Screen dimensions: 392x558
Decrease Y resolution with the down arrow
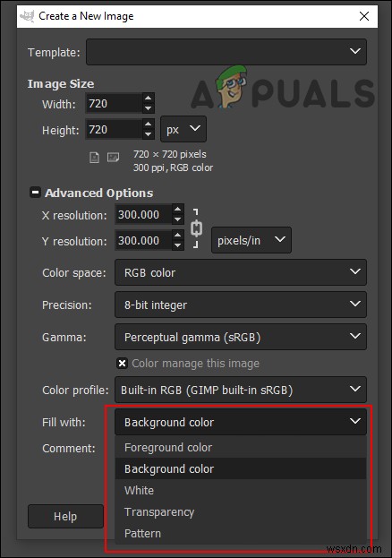(178, 245)
